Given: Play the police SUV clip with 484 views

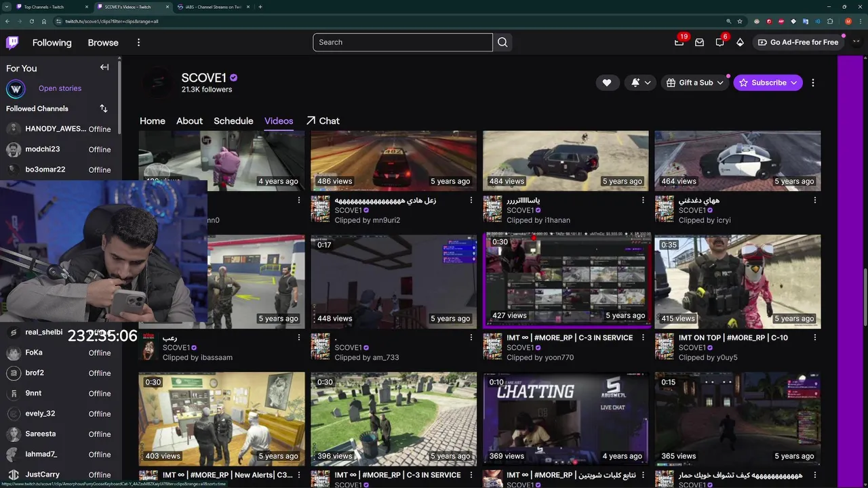Looking at the screenshot, I should click(566, 161).
